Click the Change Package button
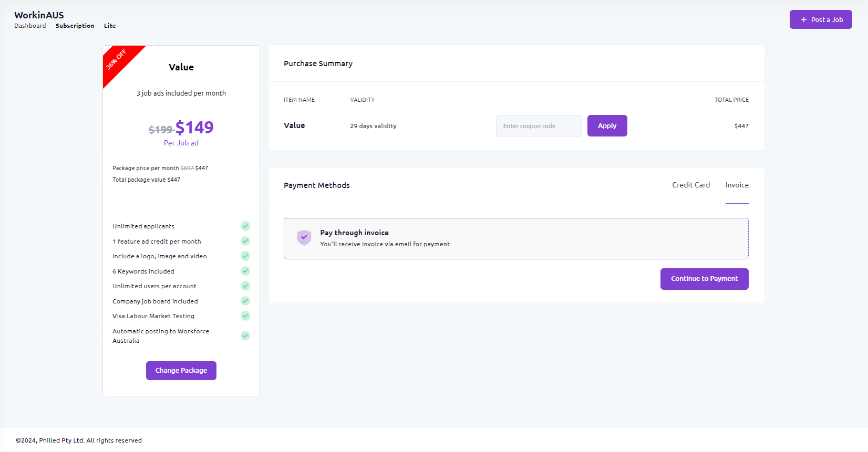Viewport: 868px width, 452px height. (x=181, y=371)
